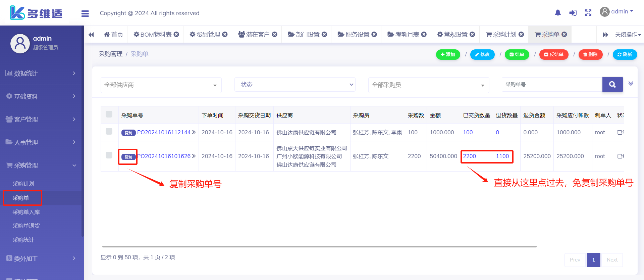The image size is (644, 280).
Task: Click the fullscreen expand icon
Action: coord(588,13)
